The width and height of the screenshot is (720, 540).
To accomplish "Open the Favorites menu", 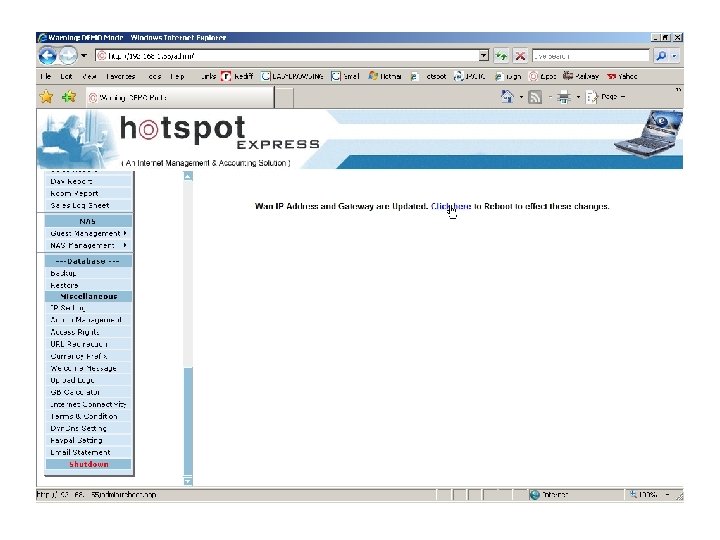I will tap(120, 76).
